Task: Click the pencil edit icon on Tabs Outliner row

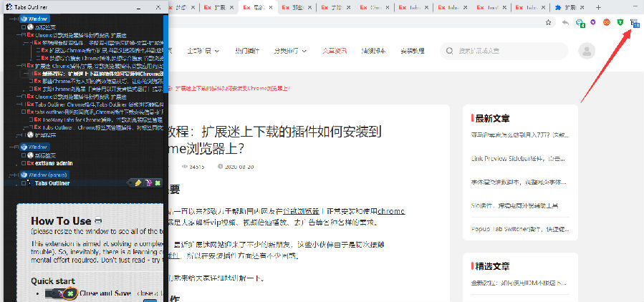Action: coord(138,183)
